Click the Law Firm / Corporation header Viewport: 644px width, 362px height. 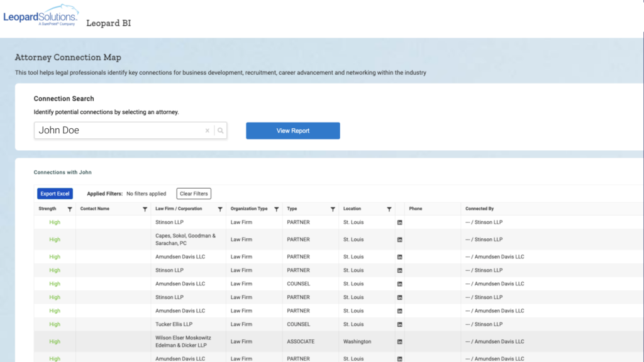pyautogui.click(x=179, y=209)
